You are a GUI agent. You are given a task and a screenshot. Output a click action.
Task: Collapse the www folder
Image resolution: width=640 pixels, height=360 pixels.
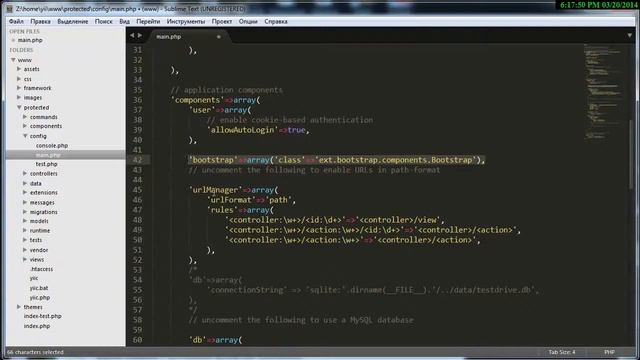click(13, 60)
